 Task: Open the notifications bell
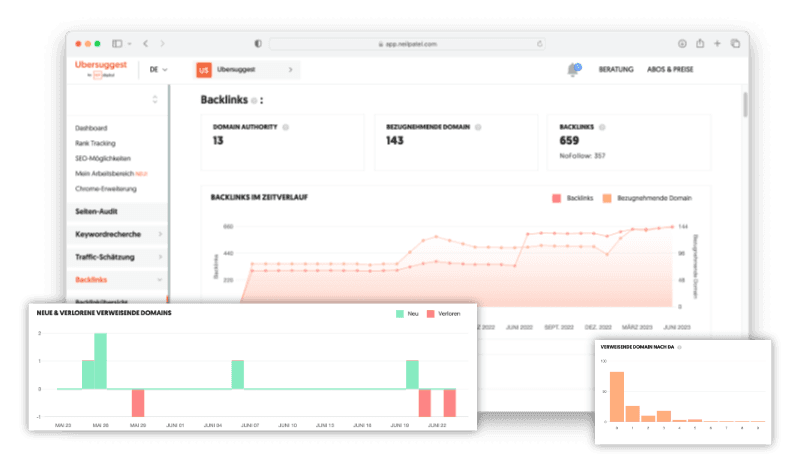(x=573, y=70)
